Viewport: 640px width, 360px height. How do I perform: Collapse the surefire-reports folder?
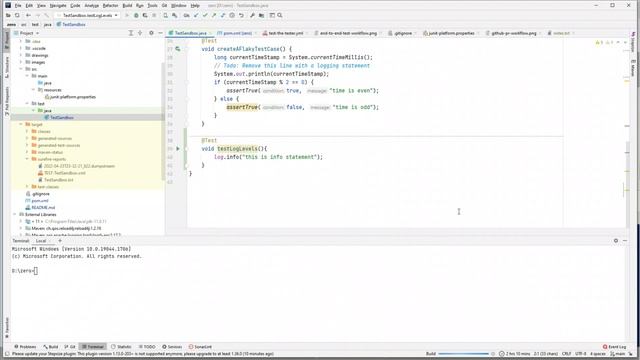tap(27, 159)
